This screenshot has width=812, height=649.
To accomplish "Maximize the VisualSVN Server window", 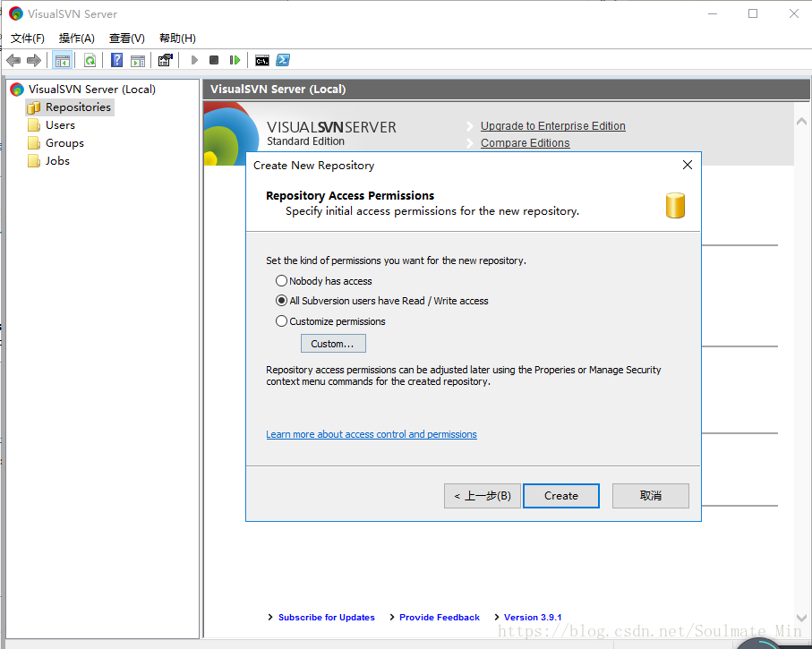I will pyautogui.click(x=753, y=13).
